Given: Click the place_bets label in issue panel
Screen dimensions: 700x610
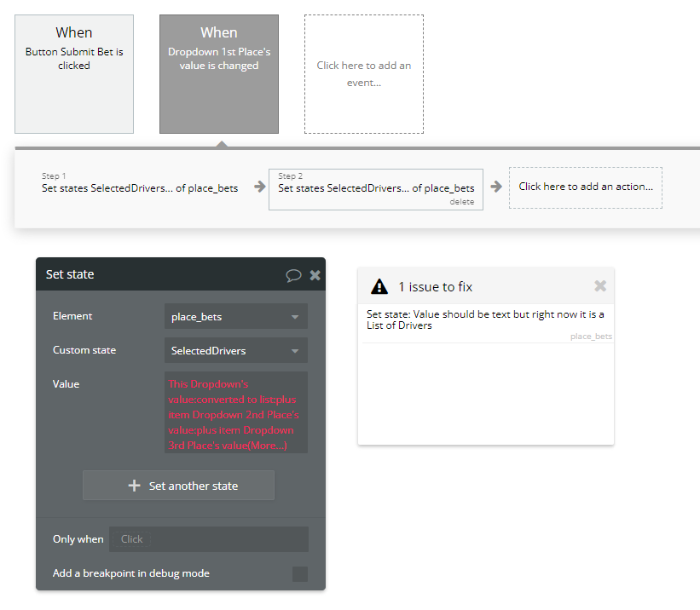Looking at the screenshot, I should tap(591, 337).
